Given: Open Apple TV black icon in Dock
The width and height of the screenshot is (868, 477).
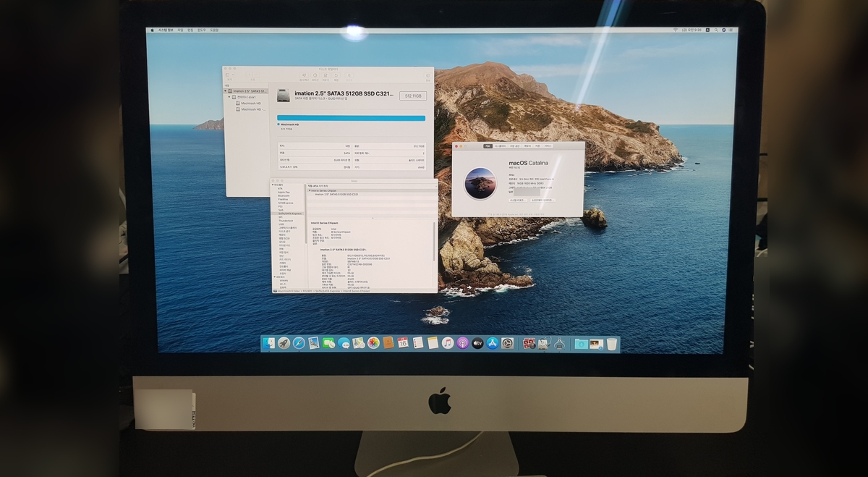Looking at the screenshot, I should click(x=477, y=343).
